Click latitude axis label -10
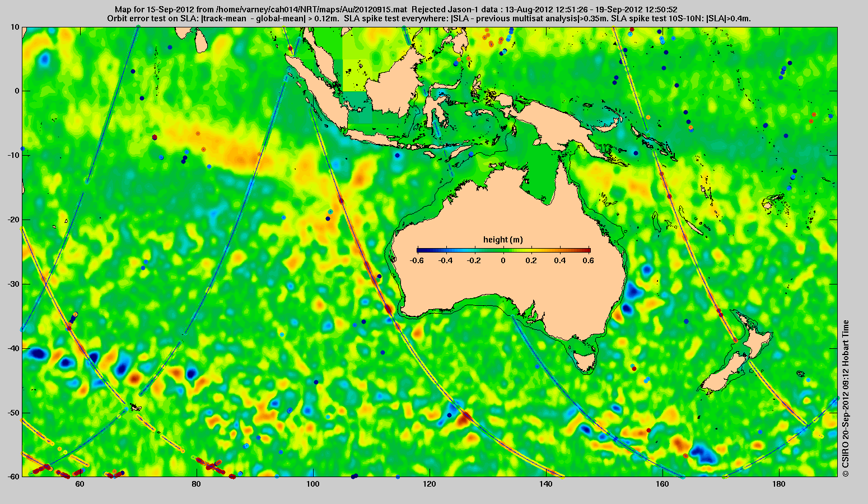Viewport: 868px width, 504px height. [x=13, y=155]
